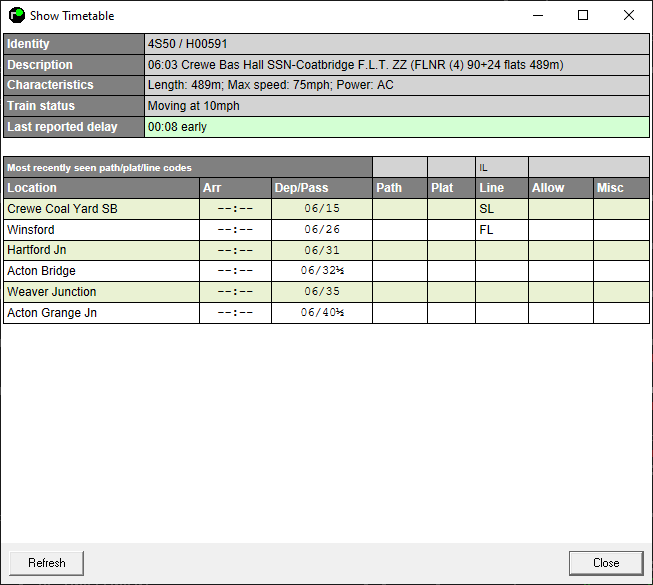Click the Arr column header
The height and width of the screenshot is (585, 653).
[x=234, y=188]
